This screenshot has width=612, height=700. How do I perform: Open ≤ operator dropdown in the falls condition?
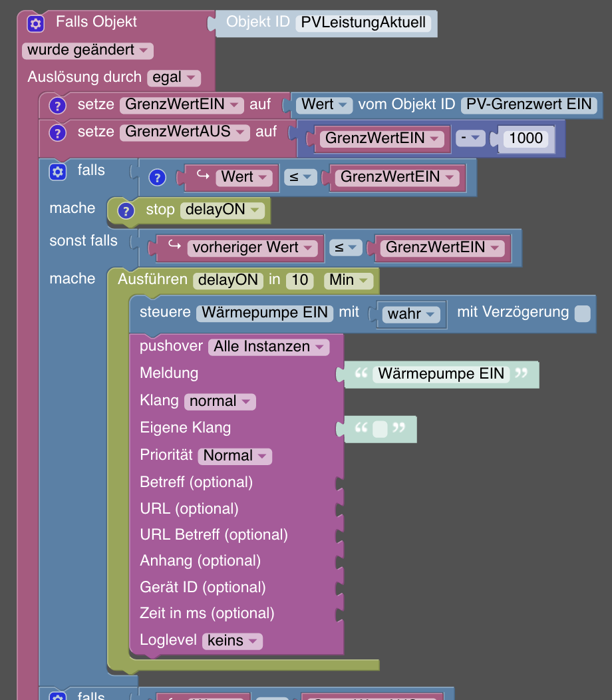pos(301,177)
